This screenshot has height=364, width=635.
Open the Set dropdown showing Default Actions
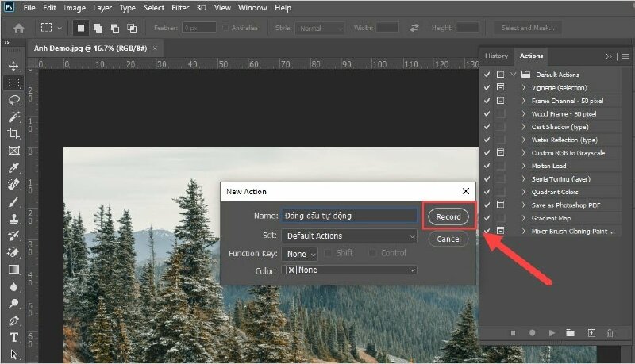[349, 236]
